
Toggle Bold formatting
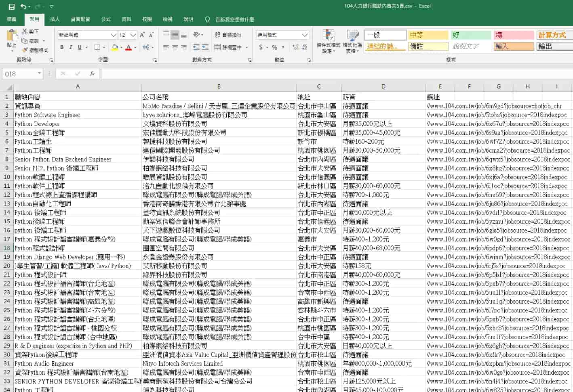point(62,47)
